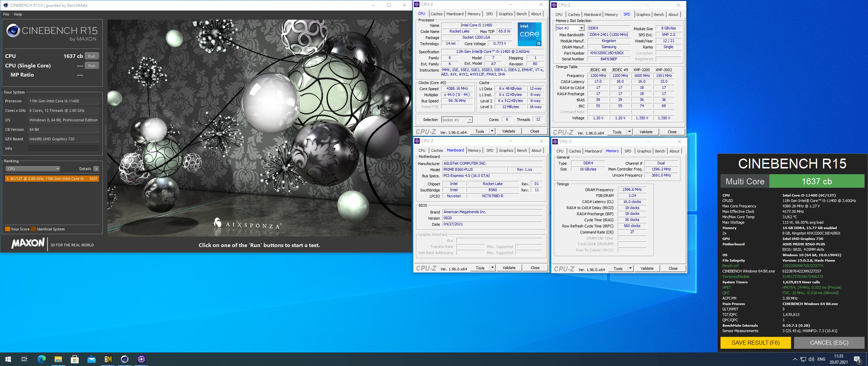Image resolution: width=868 pixels, height=366 pixels.
Task: Click the CPU-Z Mainboard window title icon
Action: pyautogui.click(x=417, y=141)
